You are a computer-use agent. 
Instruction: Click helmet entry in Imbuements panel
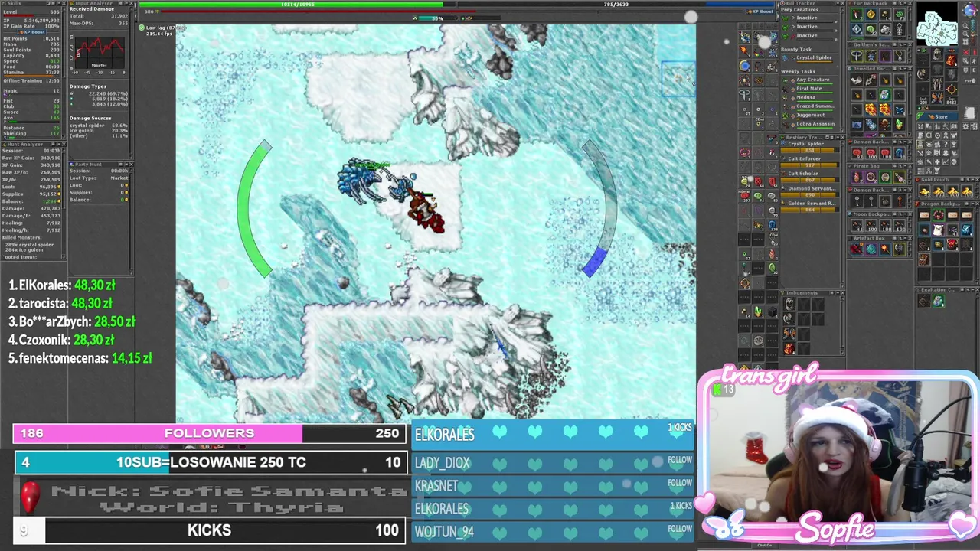click(789, 304)
